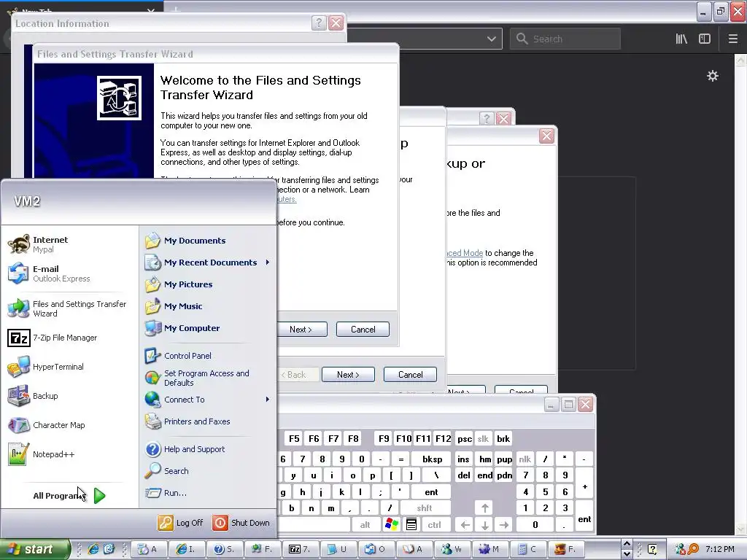
Task: Launch Internet Explorer from Quick Launch
Action: coord(93,549)
